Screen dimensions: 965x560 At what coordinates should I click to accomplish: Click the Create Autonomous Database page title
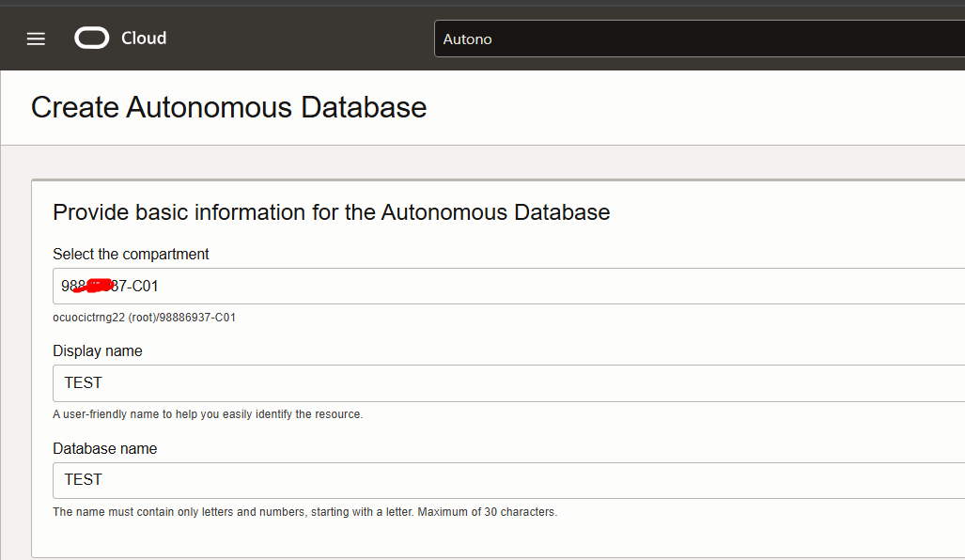[229, 108]
